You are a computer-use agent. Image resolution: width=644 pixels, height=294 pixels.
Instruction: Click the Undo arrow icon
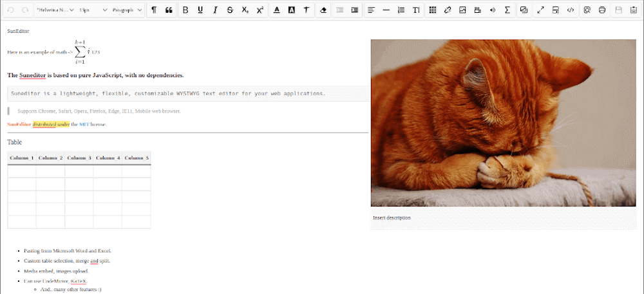click(x=11, y=10)
